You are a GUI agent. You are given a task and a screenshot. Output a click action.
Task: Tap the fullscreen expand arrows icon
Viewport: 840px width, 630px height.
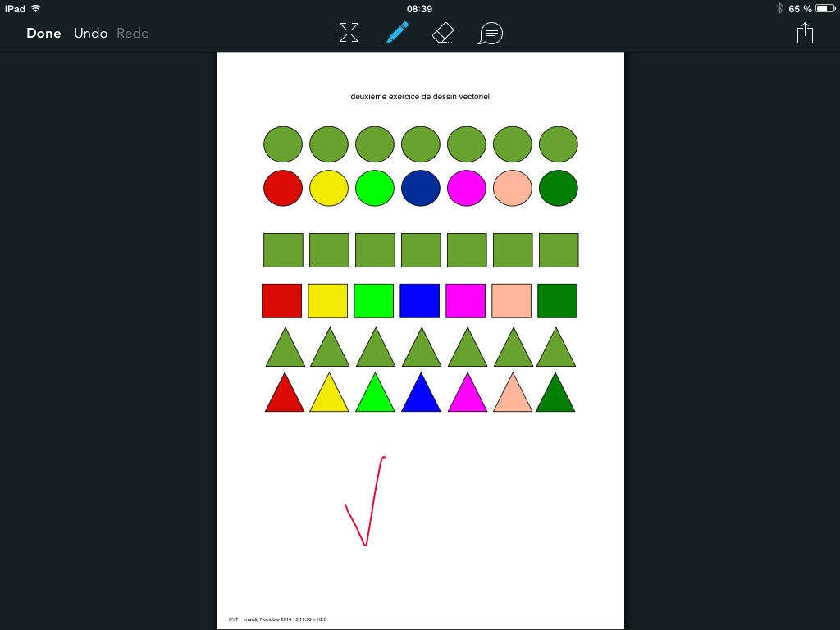tap(349, 33)
